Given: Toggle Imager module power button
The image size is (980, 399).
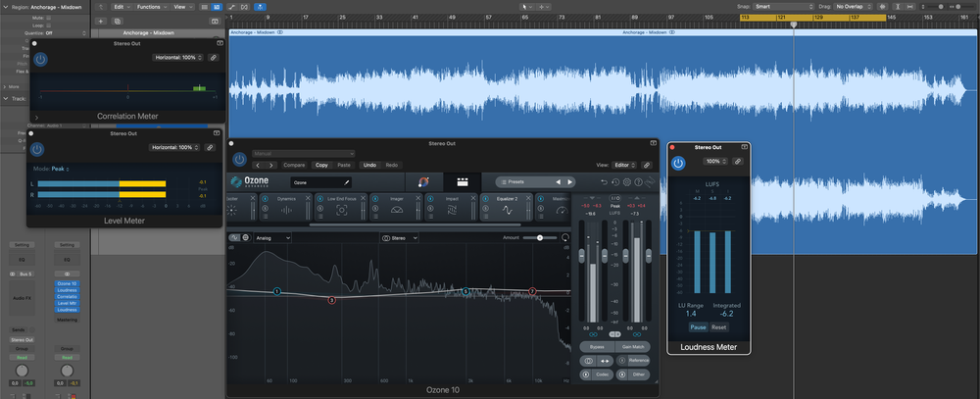Looking at the screenshot, I should coord(374,199).
